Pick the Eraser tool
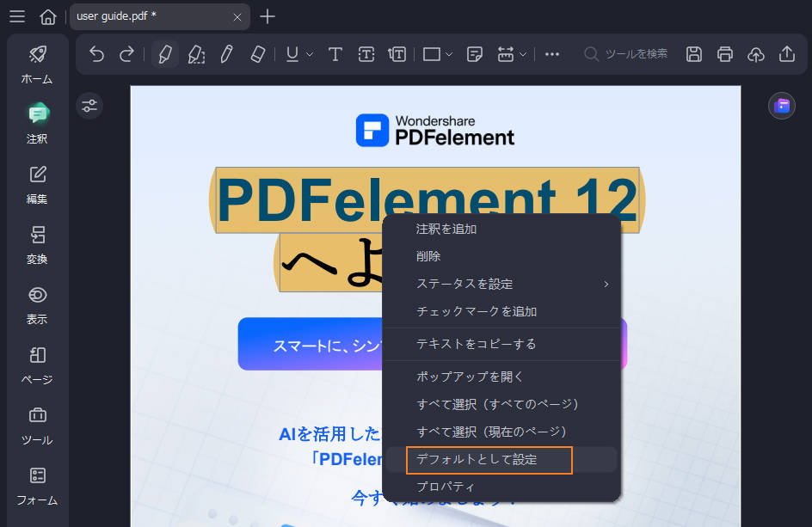The width and height of the screenshot is (812, 527). coord(255,53)
